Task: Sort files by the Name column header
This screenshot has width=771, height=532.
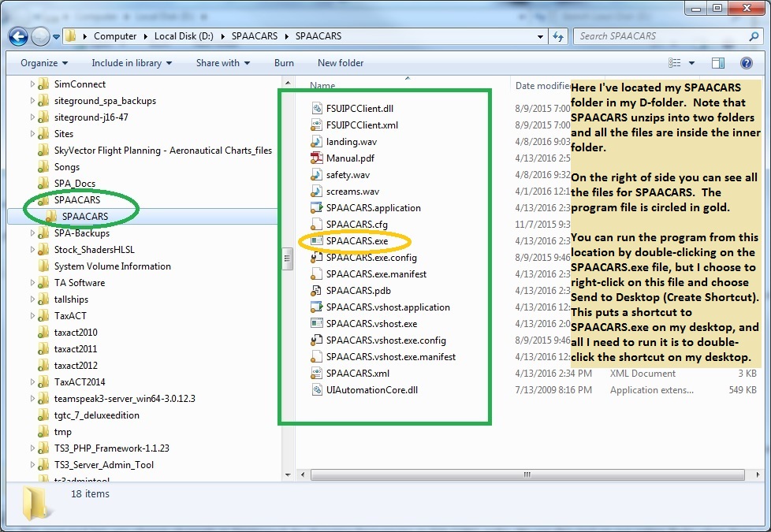Action: (322, 86)
